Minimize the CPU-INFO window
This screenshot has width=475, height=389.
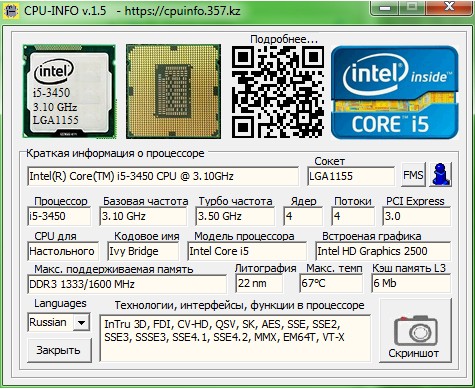tap(385, 7)
